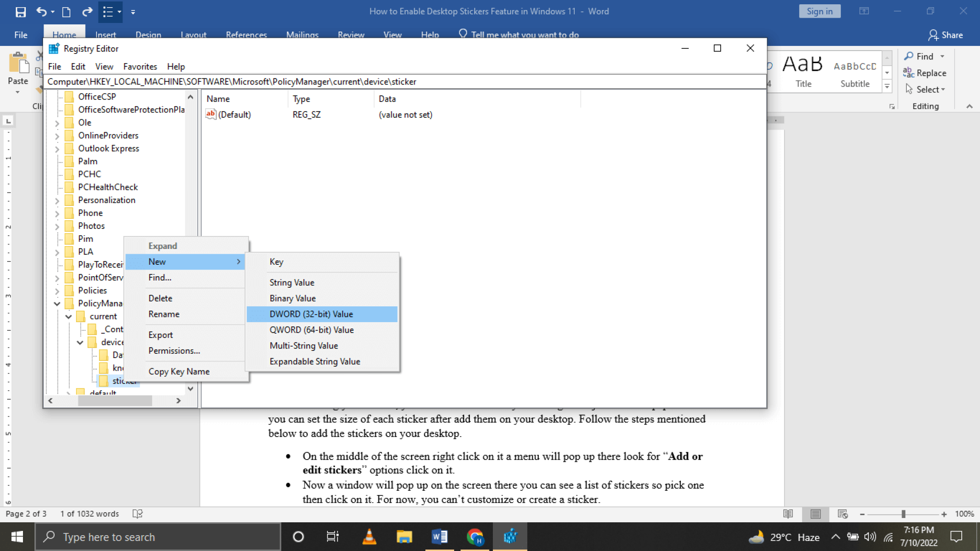The height and width of the screenshot is (551, 980).
Task: Click the Sign in button
Action: point(819,11)
